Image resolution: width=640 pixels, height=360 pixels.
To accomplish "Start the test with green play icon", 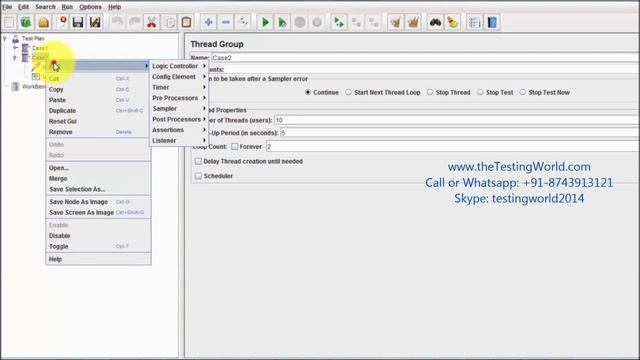I will point(265,22).
